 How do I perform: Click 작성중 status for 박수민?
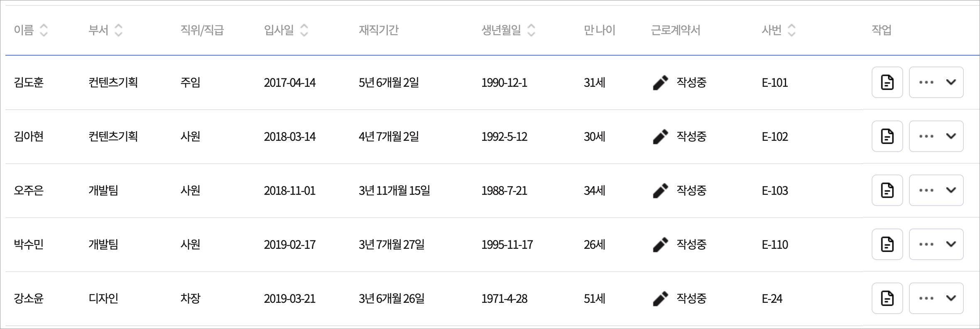pos(691,244)
